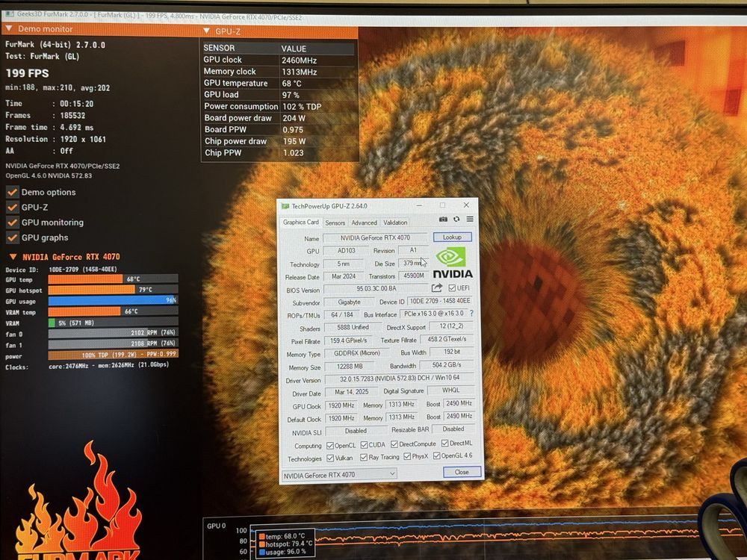This screenshot has width=747, height=560.
Task: Toggle the GPU-Z checkbox in FurMark
Action: [13, 207]
